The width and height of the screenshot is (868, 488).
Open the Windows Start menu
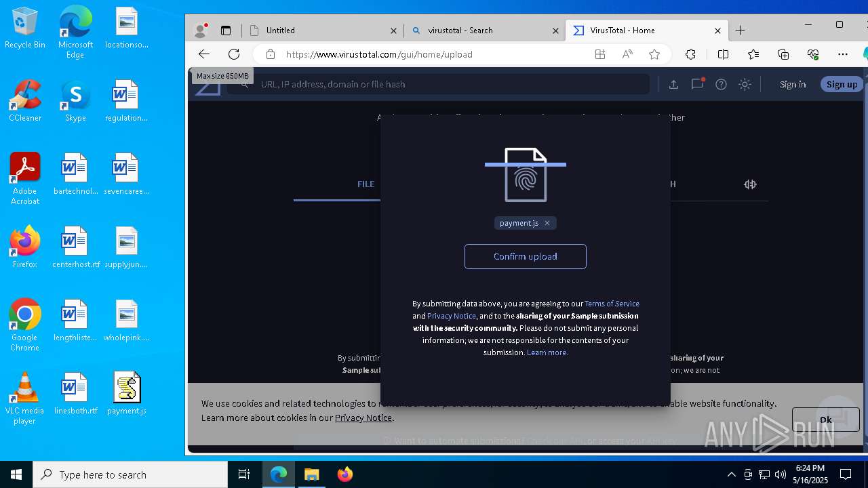16,474
